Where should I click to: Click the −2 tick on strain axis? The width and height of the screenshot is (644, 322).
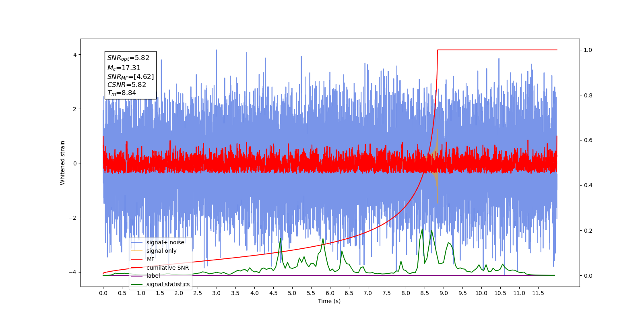click(x=72, y=218)
